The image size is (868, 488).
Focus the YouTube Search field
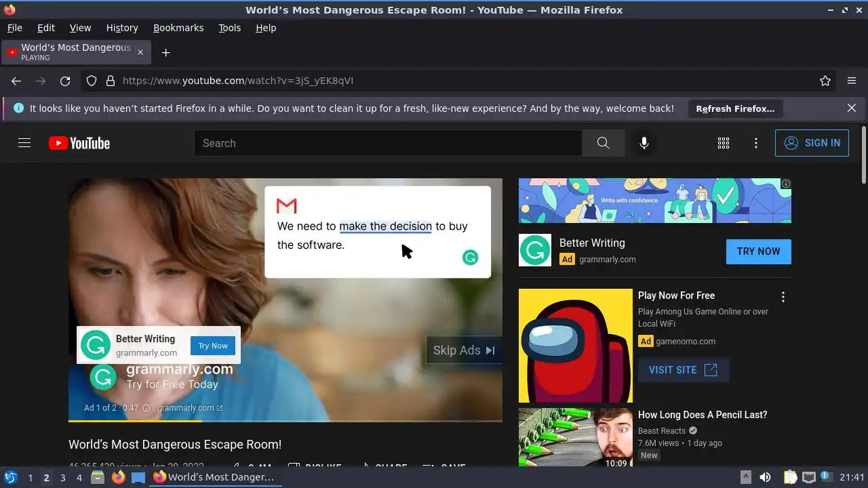[389, 143]
